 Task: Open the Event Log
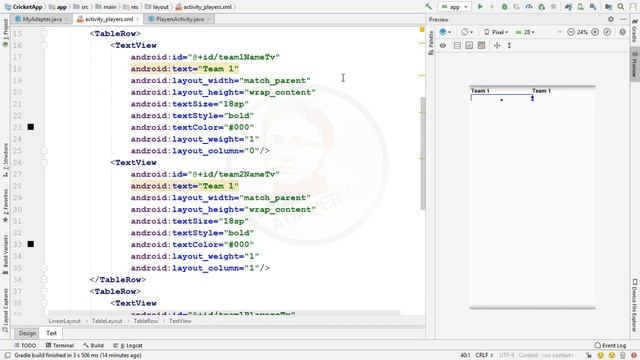(610, 345)
